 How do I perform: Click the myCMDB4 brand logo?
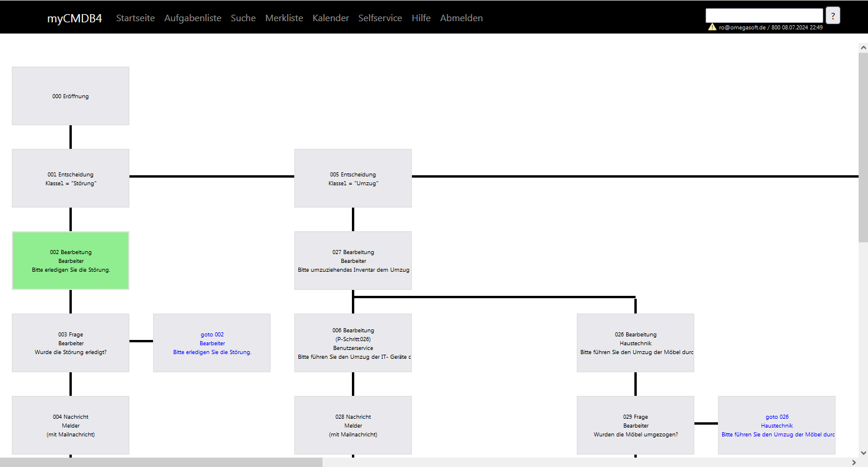[x=74, y=18]
